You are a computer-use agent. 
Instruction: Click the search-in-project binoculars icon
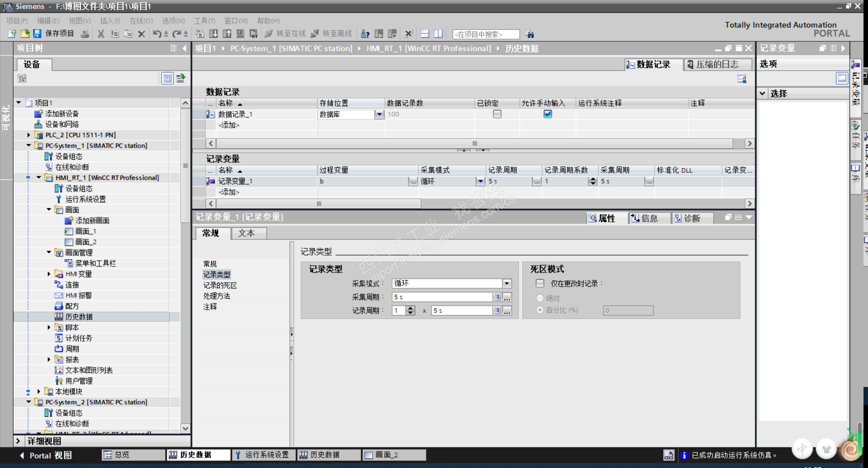tap(530, 34)
